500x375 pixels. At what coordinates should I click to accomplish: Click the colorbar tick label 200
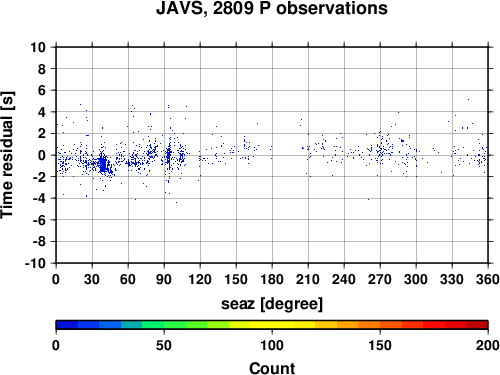488,345
